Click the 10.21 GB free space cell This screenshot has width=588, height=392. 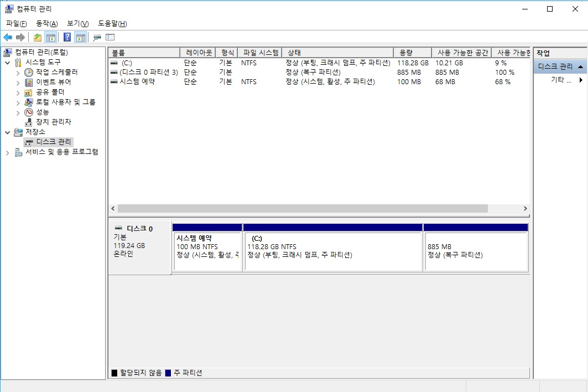coord(449,63)
